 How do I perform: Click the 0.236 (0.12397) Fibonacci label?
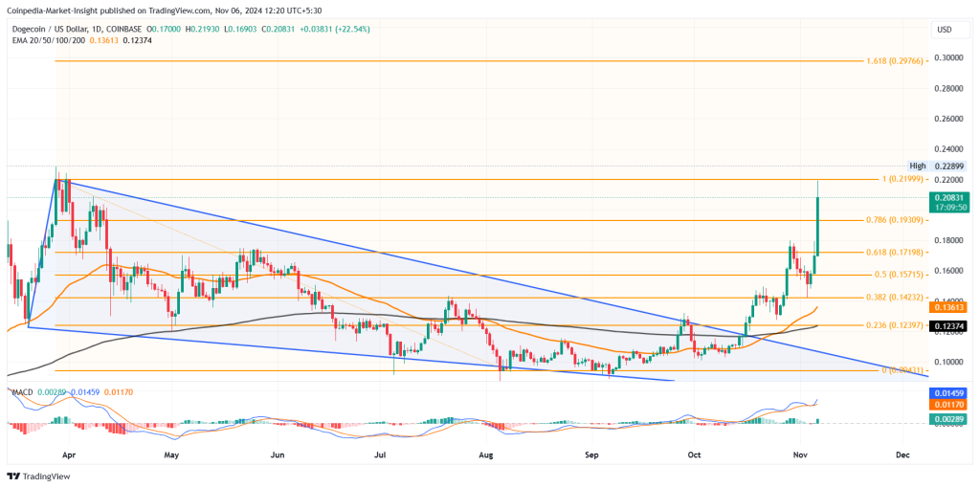point(895,325)
